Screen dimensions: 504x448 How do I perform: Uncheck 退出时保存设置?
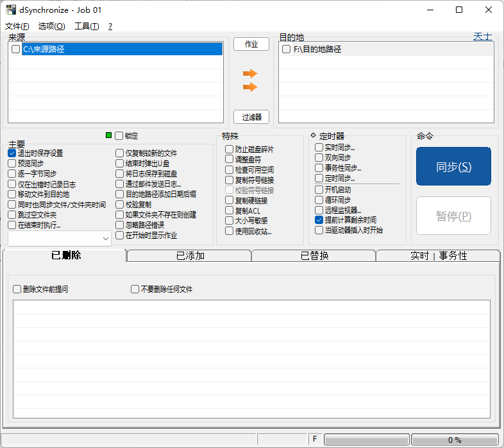click(12, 153)
